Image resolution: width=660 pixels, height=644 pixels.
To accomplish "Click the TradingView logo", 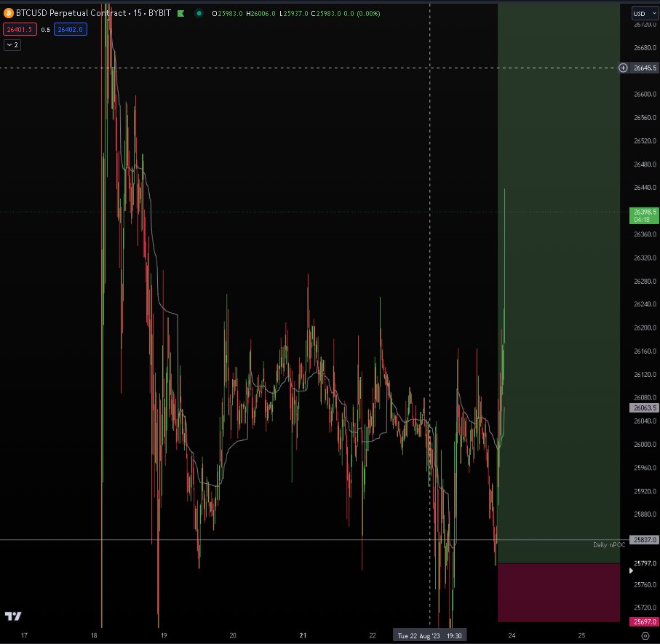I will click(13, 616).
